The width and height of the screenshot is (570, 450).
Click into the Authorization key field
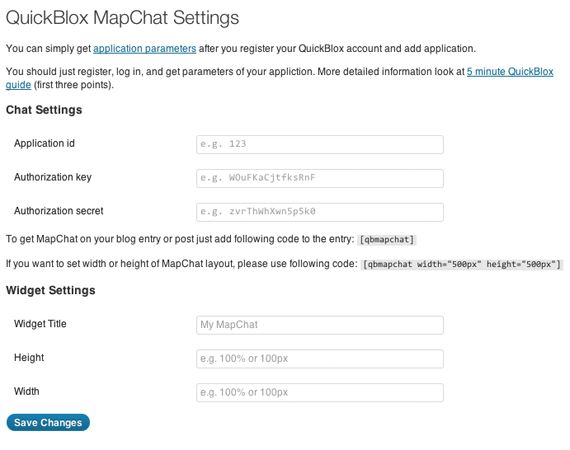coord(320,178)
